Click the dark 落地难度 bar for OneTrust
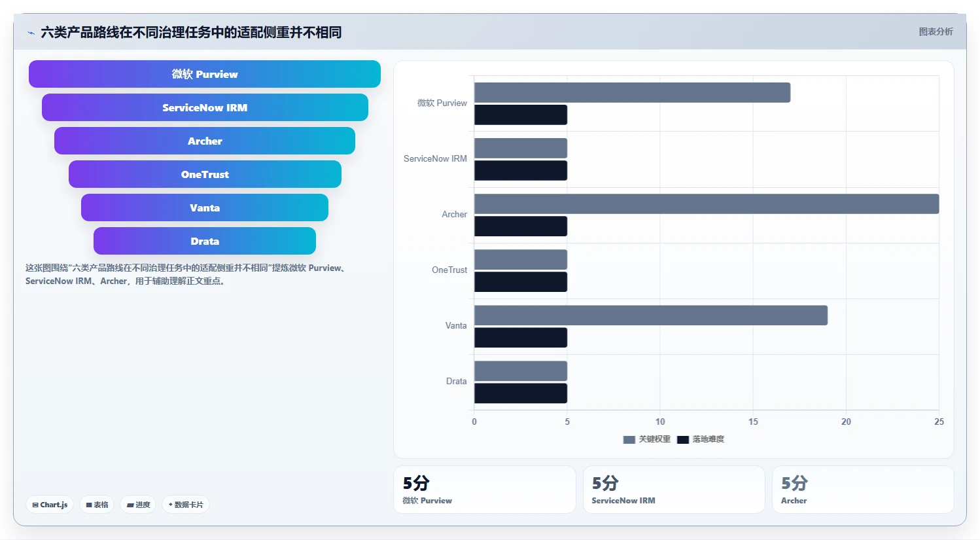Viewport: 980px width, 540px height. [x=521, y=281]
